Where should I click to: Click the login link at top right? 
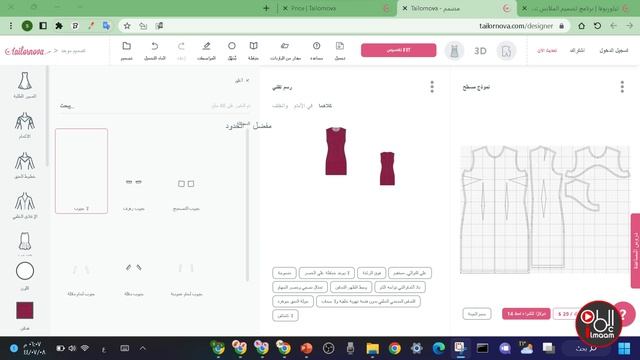[x=614, y=51]
